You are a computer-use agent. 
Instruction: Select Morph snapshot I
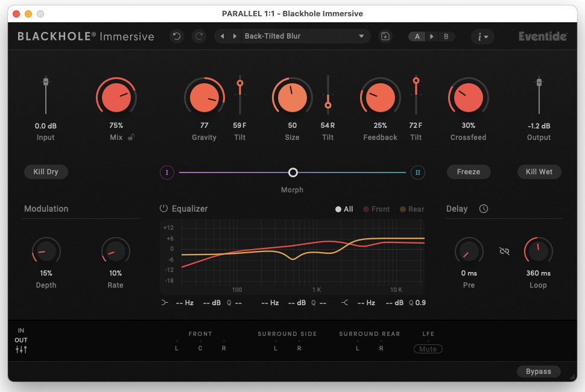[167, 172]
